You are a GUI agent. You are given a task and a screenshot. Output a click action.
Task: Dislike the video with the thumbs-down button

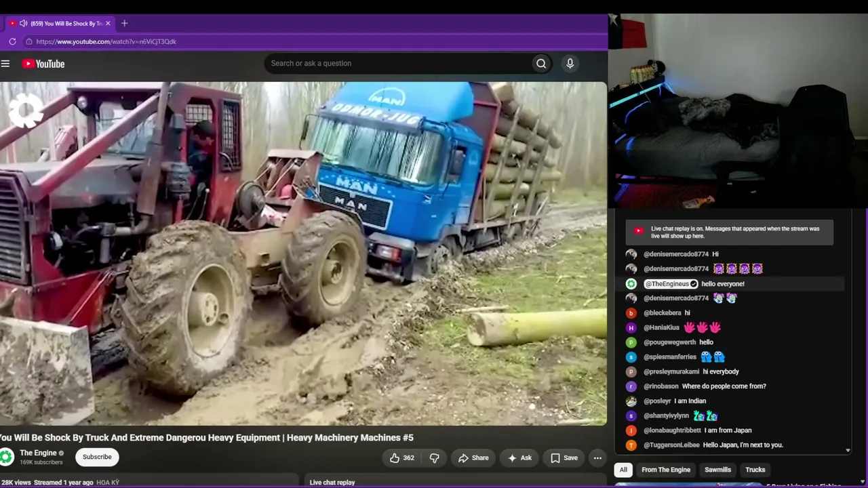[x=434, y=457]
